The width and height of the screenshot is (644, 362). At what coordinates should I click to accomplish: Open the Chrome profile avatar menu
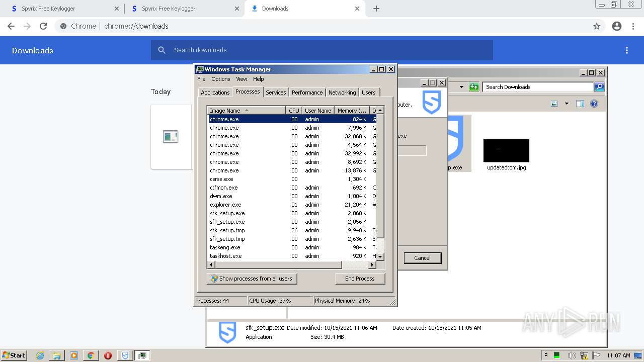click(617, 26)
